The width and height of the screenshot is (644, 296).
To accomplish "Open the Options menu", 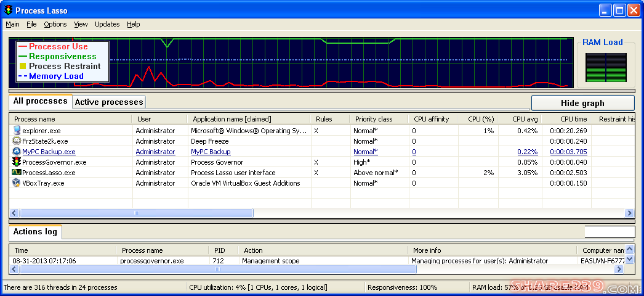I will 55,24.
